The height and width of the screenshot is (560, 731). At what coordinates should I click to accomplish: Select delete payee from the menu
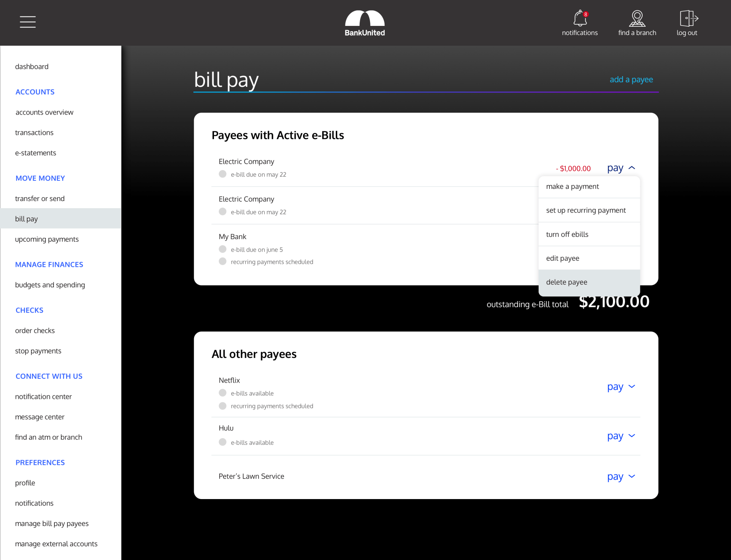pyautogui.click(x=567, y=282)
